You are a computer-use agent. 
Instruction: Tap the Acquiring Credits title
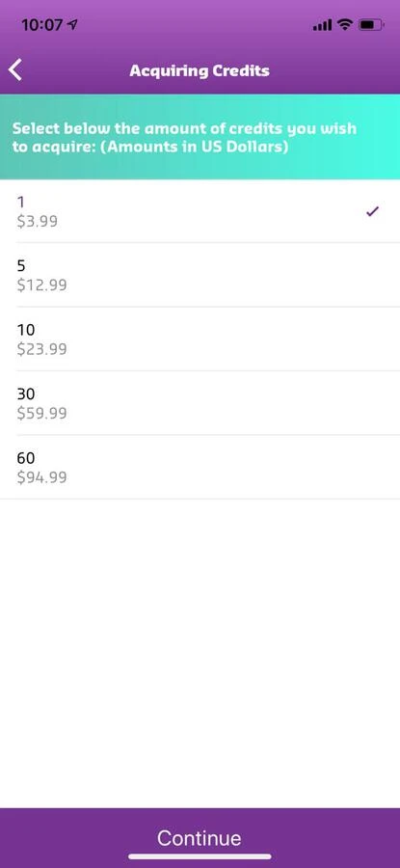pos(200,70)
